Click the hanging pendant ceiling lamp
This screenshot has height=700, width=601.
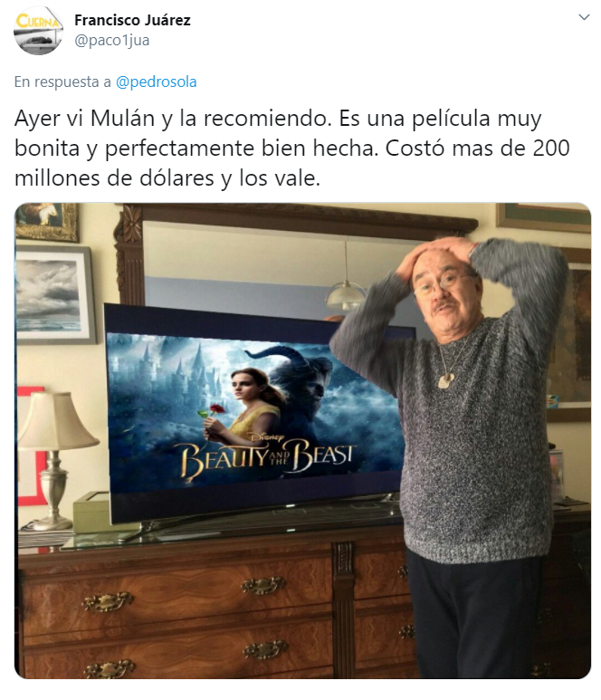(x=346, y=294)
